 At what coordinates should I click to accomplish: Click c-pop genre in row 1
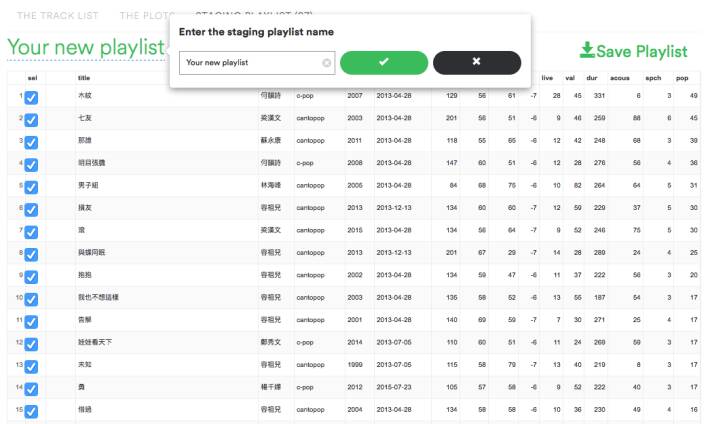click(305, 96)
